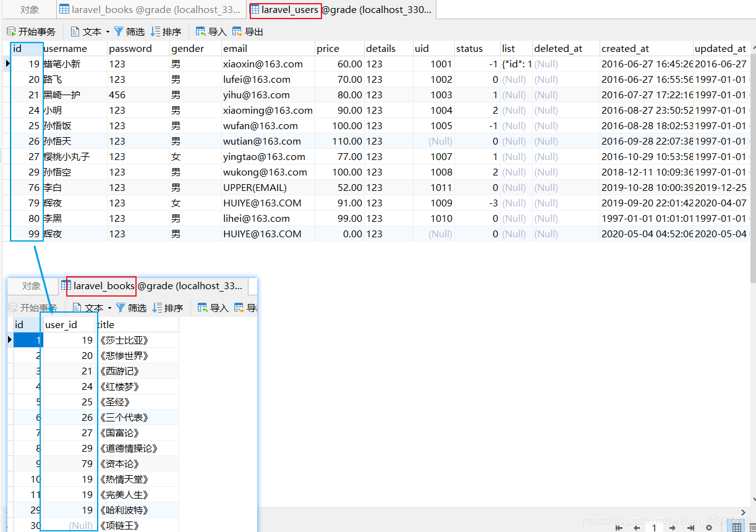Image resolution: width=756 pixels, height=532 pixels.
Task: Click 筛选 filter in the laravel_books window
Action: tap(131, 308)
